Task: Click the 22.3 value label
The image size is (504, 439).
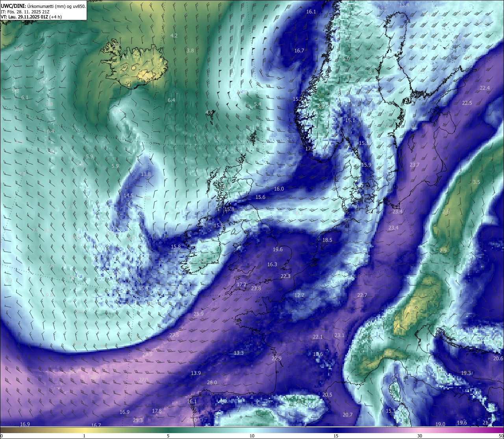Action: tap(285, 276)
